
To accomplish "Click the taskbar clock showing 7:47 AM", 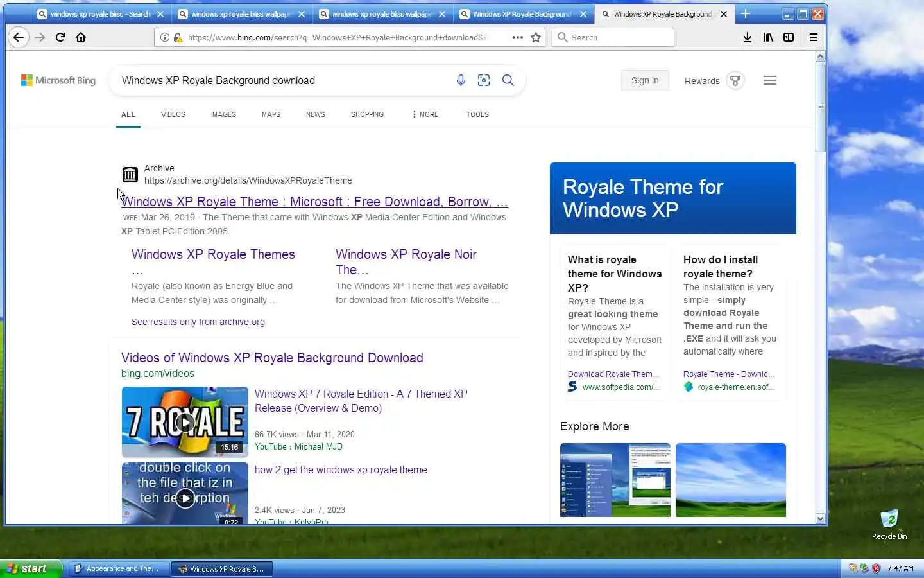I will pyautogui.click(x=900, y=568).
